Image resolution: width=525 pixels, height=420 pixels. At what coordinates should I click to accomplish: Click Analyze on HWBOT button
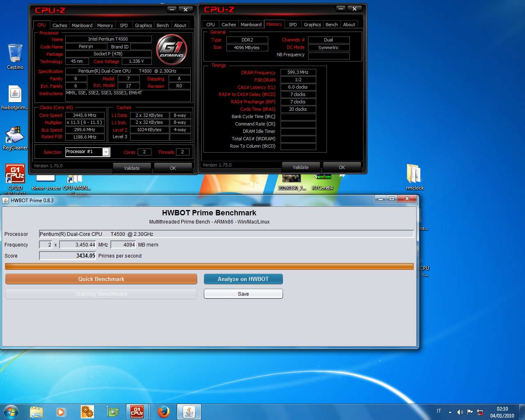pyautogui.click(x=243, y=279)
